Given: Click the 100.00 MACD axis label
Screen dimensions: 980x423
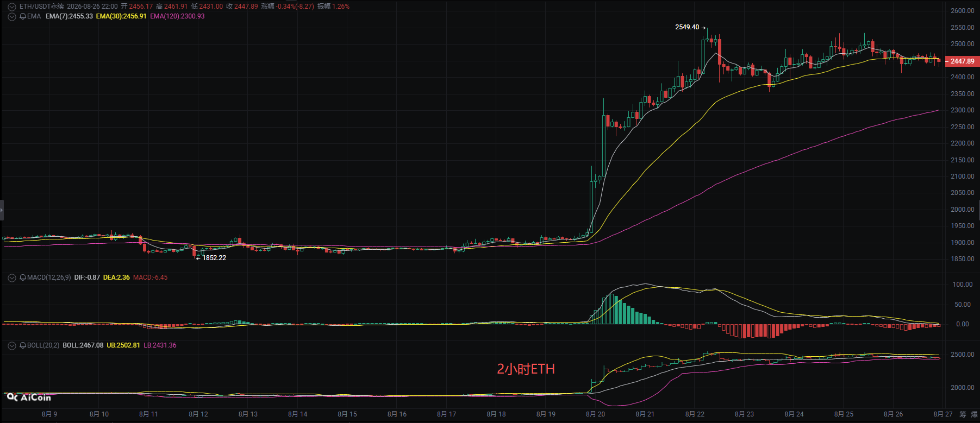Looking at the screenshot, I should tap(963, 285).
